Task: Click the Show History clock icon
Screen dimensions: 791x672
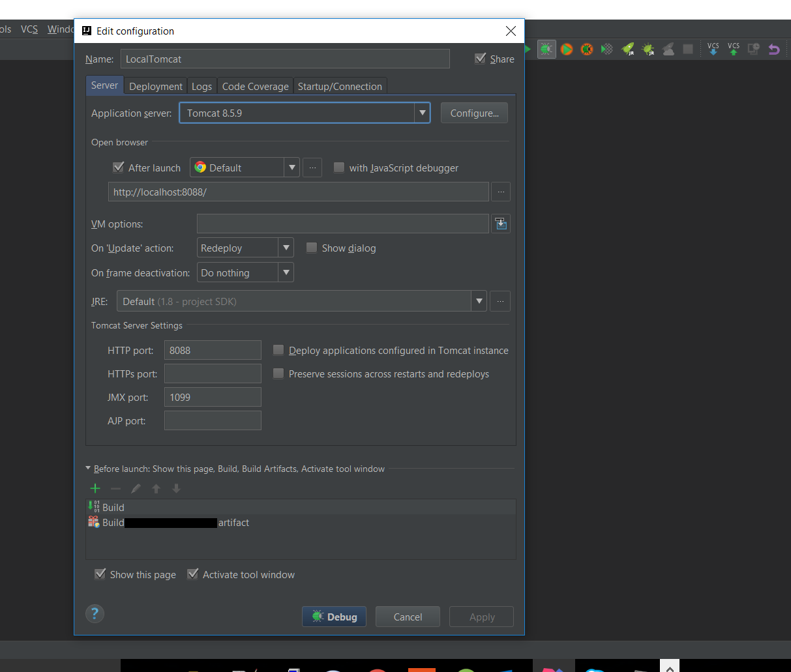Action: 754,49
